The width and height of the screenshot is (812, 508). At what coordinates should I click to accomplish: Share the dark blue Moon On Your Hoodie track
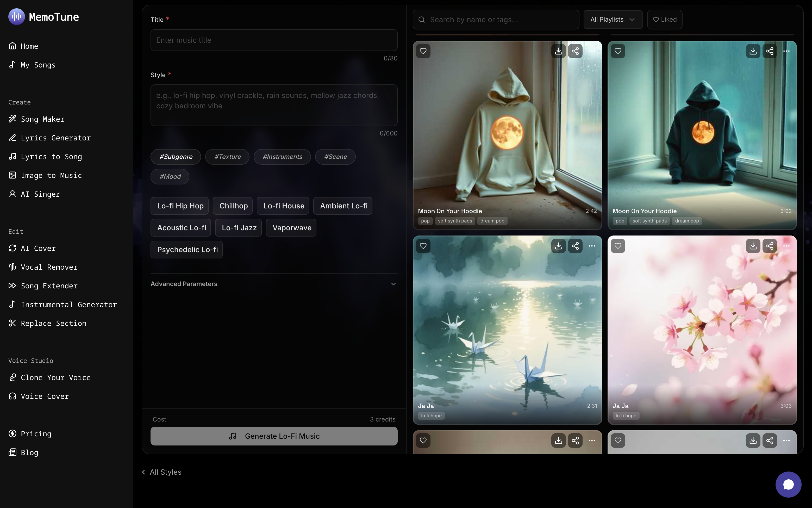tap(770, 51)
